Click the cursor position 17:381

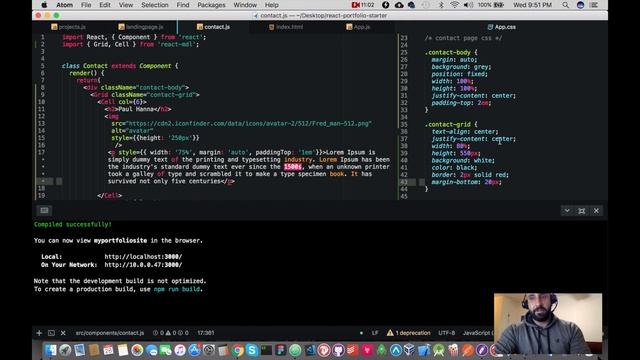206,333
